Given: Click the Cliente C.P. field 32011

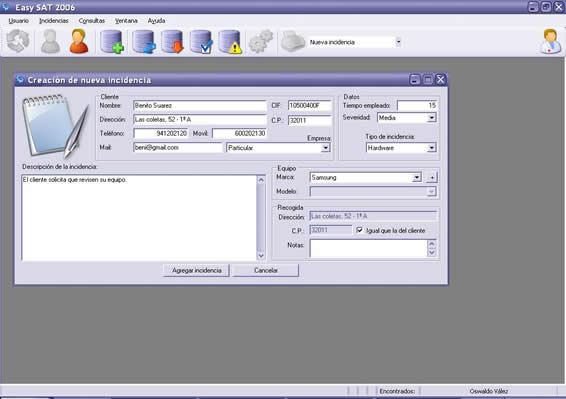Looking at the screenshot, I should pyautogui.click(x=309, y=120).
